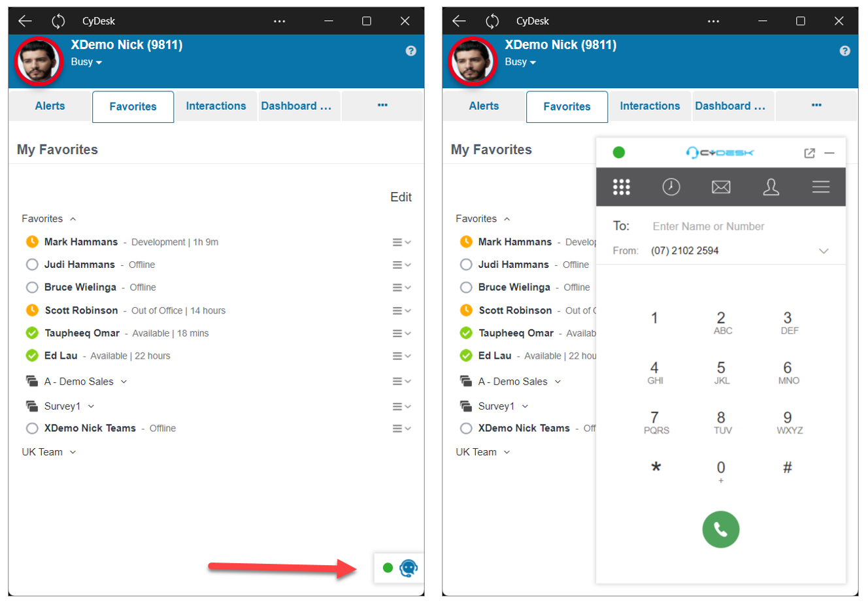Expand A - Demo Sales chevron, left window
Screen dimensions: 868x603
[124, 382]
